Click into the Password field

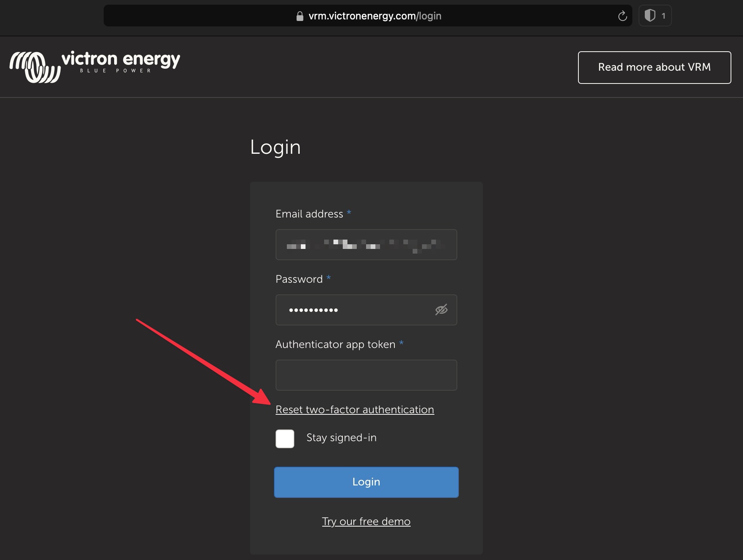point(353,310)
